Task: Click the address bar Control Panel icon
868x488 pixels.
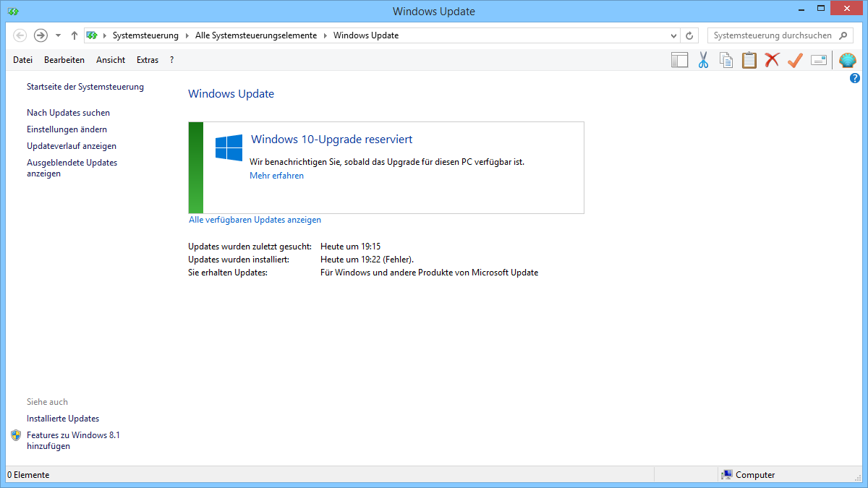Action: (x=92, y=35)
